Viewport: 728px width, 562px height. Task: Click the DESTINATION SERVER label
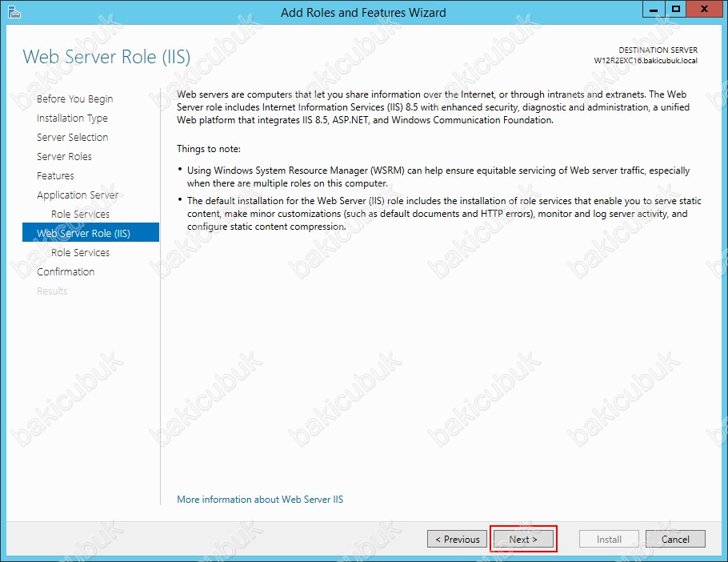[658, 50]
